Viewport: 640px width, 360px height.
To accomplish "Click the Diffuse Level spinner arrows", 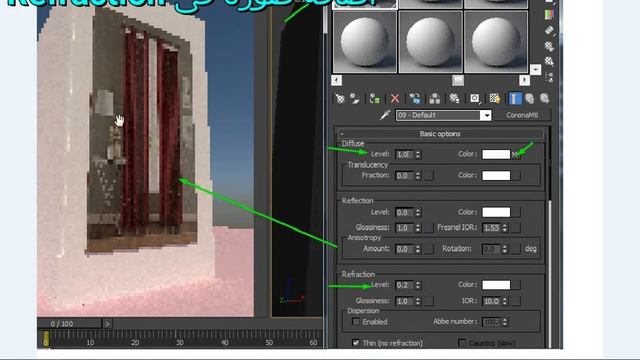I will pos(418,154).
